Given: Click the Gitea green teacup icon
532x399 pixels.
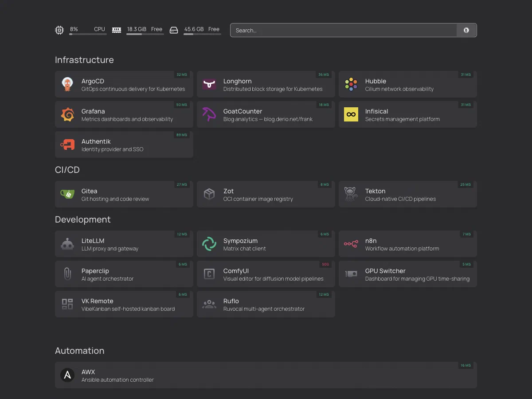Looking at the screenshot, I should tap(67, 194).
